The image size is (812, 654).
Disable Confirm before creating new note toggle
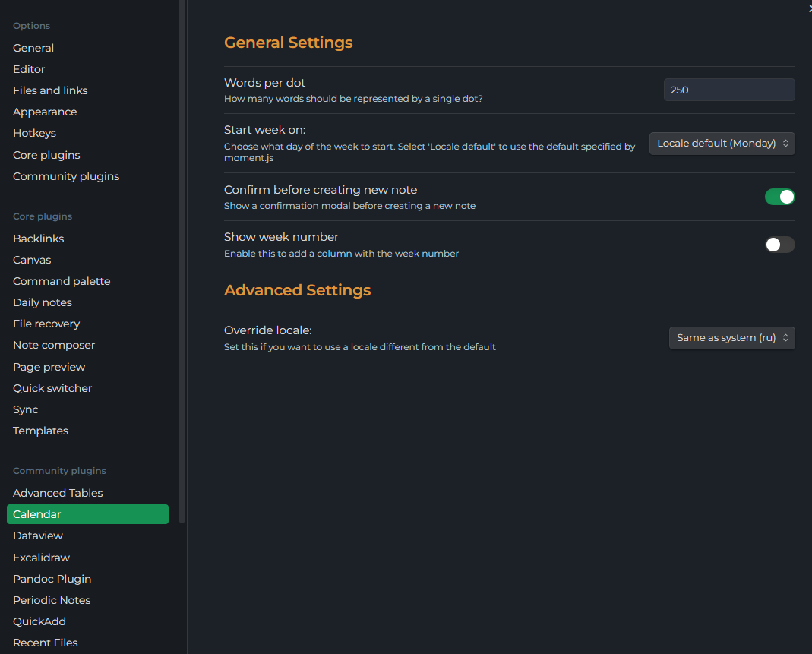[x=779, y=197]
